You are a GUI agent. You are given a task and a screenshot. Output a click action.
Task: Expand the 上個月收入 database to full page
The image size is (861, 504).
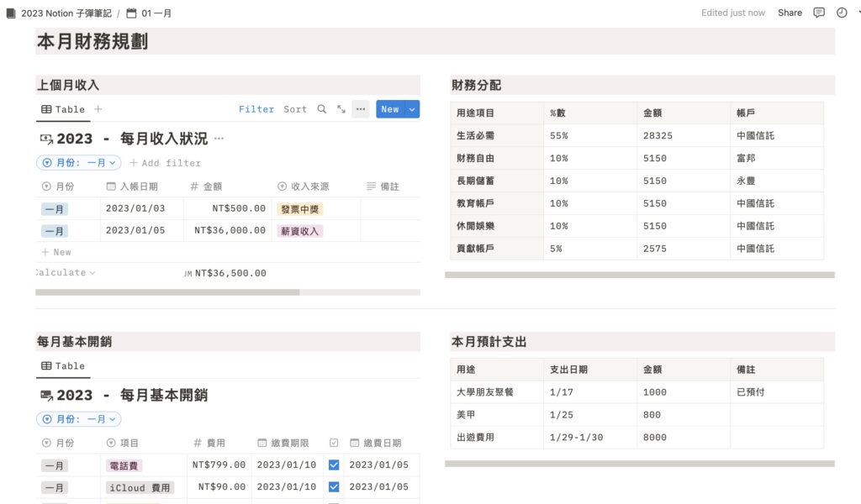click(341, 109)
